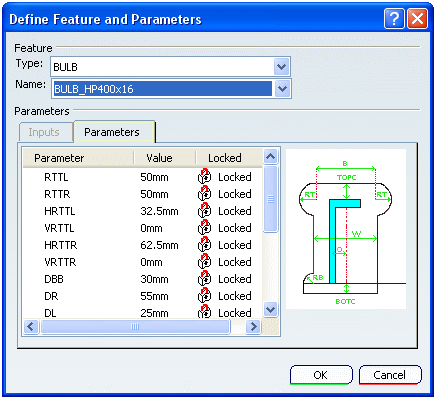This screenshot has height=399, width=436.
Task: Click the horizontal scrollbar thumb
Action: (x=135, y=326)
